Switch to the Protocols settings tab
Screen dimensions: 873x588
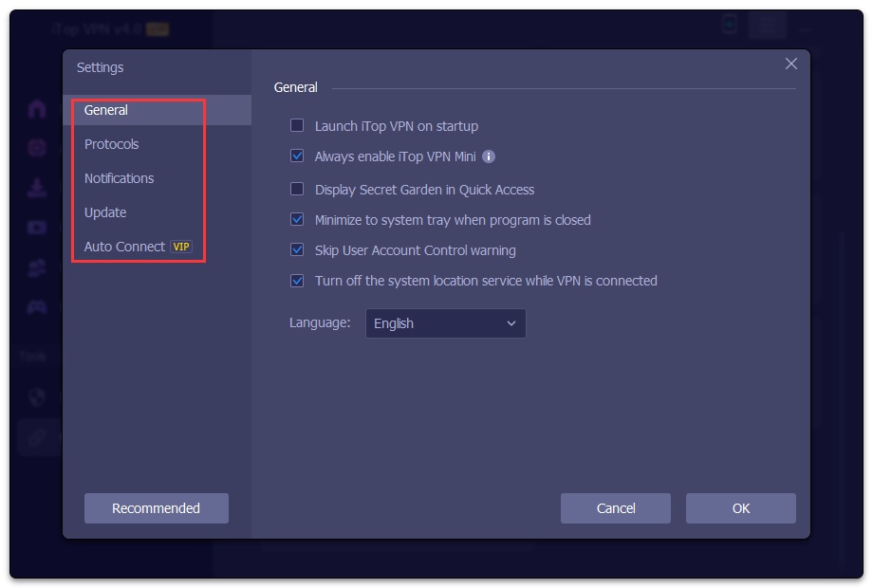pyautogui.click(x=111, y=144)
